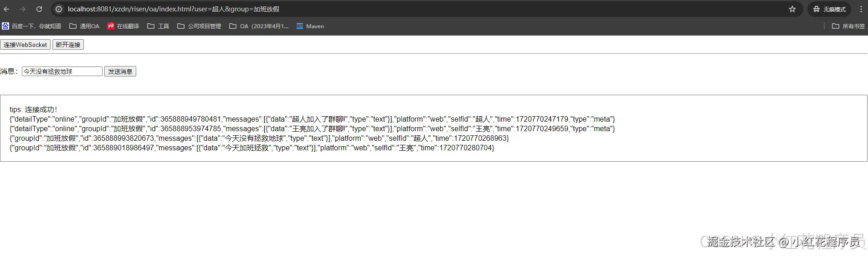Bookmark this page with the star

tap(792, 9)
